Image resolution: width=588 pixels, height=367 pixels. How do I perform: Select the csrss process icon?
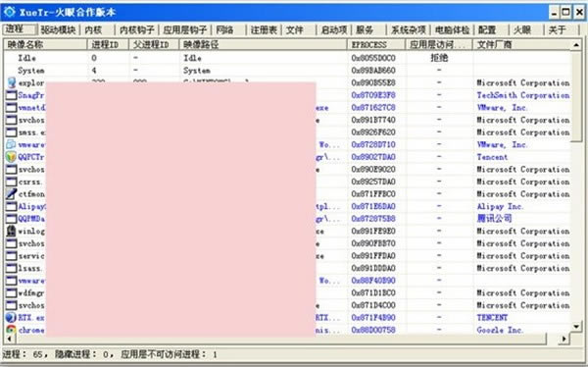point(11,182)
